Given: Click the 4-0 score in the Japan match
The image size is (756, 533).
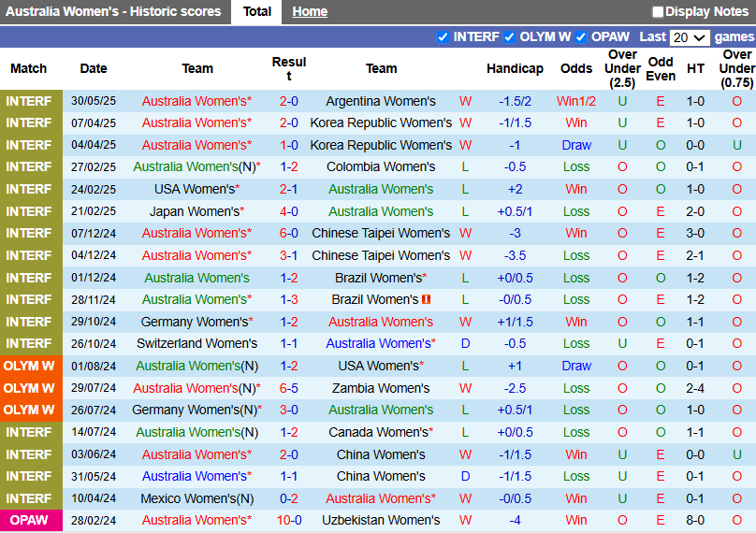Looking at the screenshot, I should (289, 211).
